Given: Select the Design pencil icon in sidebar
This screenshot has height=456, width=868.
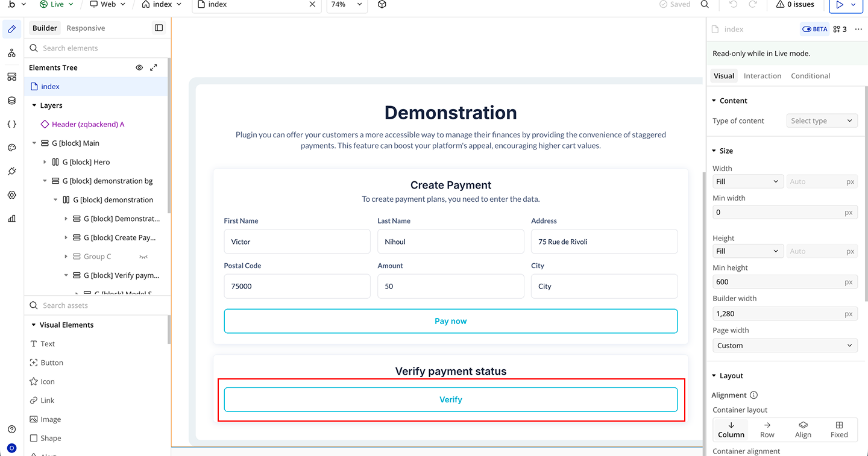Looking at the screenshot, I should 11,29.
